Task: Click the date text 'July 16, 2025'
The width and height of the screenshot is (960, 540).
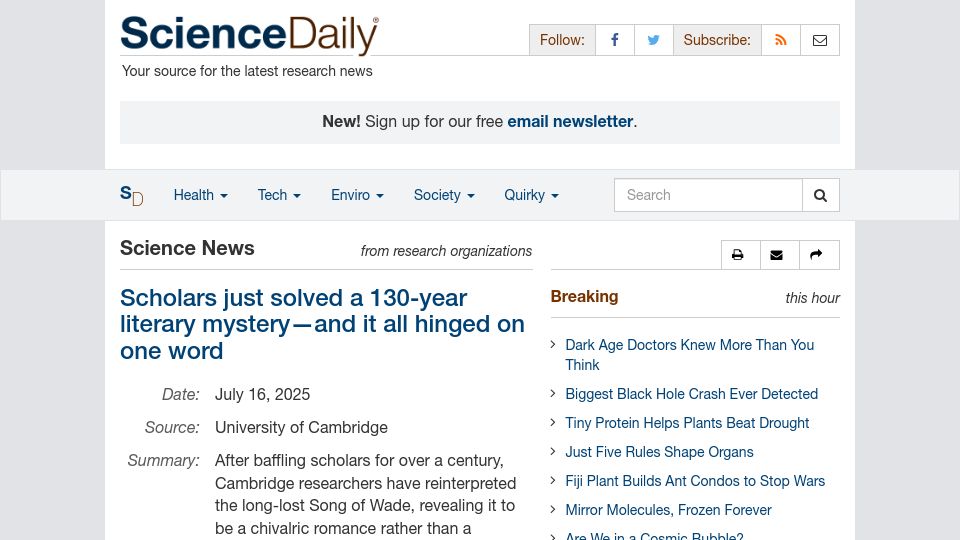Action: [x=262, y=394]
